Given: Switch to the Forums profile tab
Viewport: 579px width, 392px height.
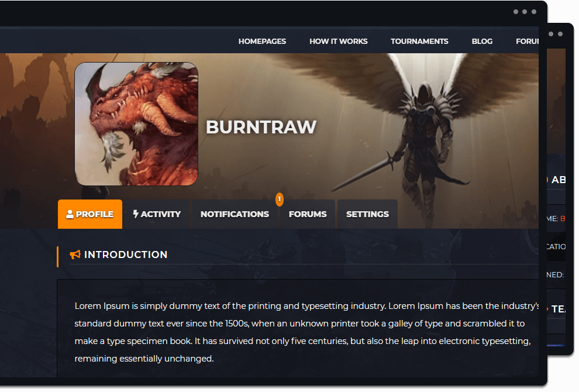Looking at the screenshot, I should point(308,214).
